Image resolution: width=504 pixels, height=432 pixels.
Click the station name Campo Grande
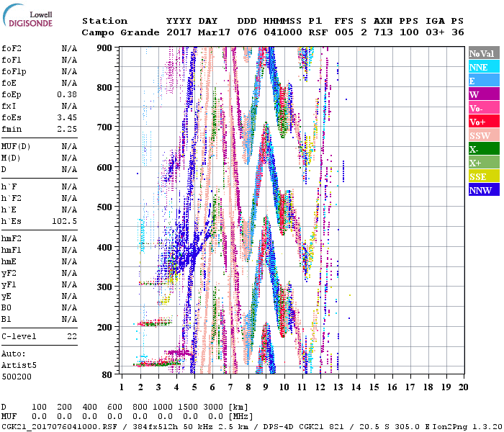click(120, 32)
